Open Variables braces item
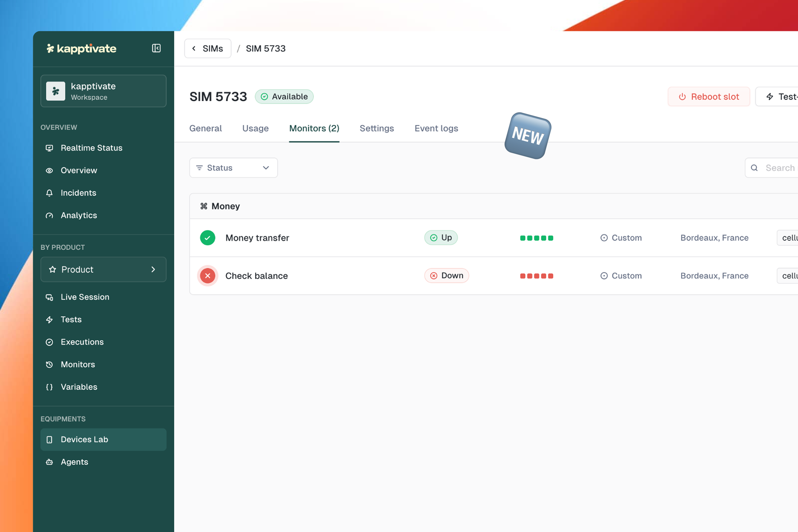The image size is (798, 532). (79, 387)
